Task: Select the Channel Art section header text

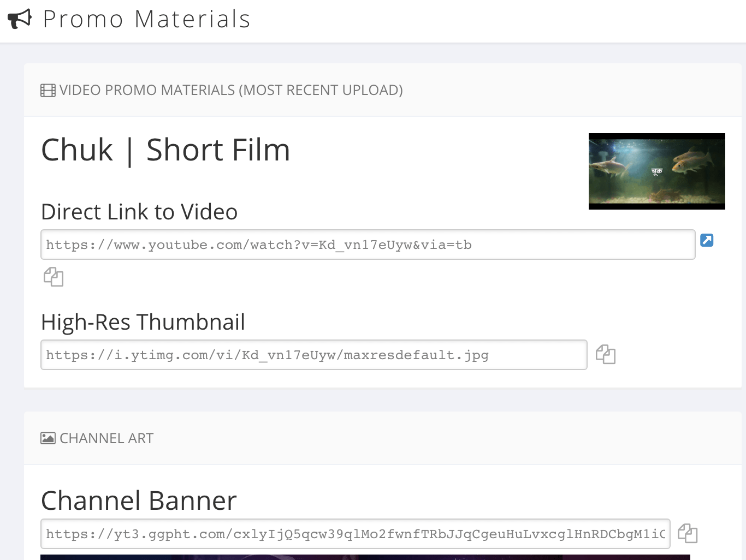Action: [x=106, y=438]
